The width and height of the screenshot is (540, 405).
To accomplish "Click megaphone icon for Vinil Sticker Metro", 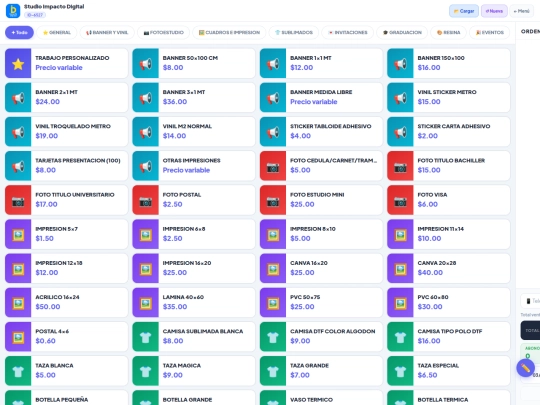I will point(400,97).
